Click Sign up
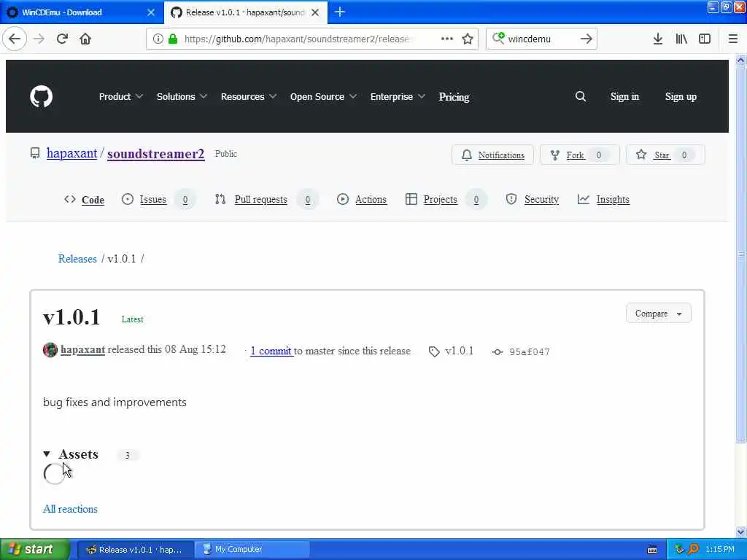The height and width of the screenshot is (560, 747). pos(681,97)
